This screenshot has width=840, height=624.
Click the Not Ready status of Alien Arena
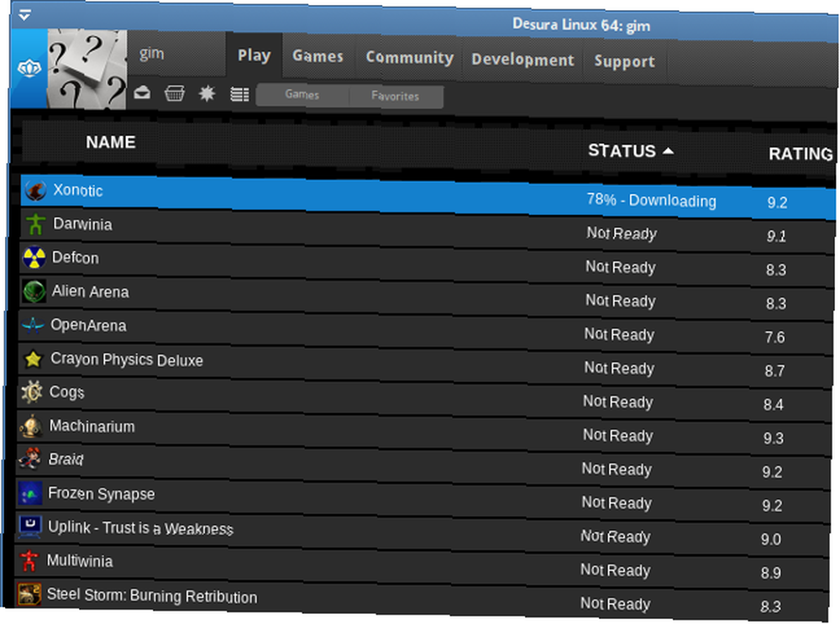point(621,301)
